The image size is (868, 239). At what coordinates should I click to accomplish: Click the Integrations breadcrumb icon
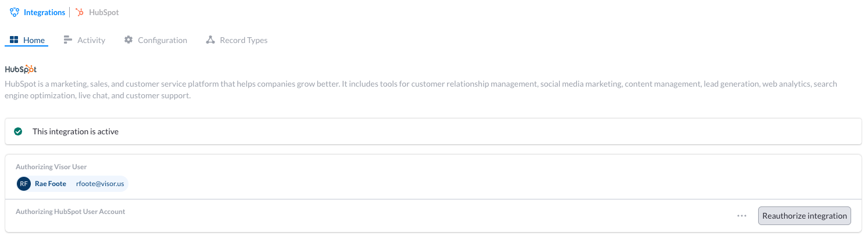click(15, 12)
